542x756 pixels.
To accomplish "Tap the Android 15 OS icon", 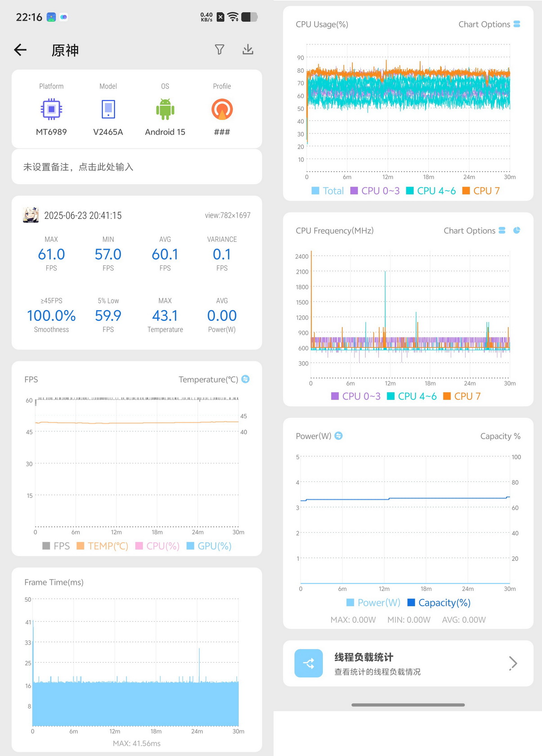I will click(x=165, y=109).
